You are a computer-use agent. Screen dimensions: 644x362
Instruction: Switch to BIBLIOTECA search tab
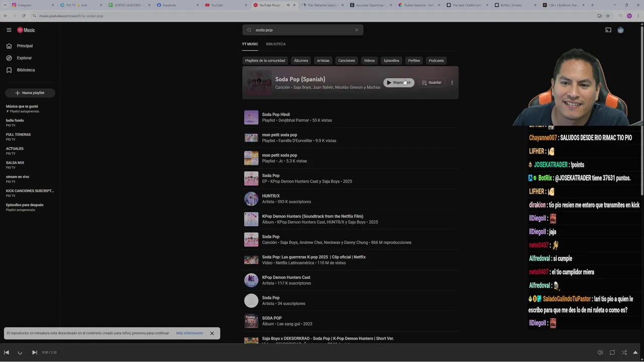(x=276, y=44)
